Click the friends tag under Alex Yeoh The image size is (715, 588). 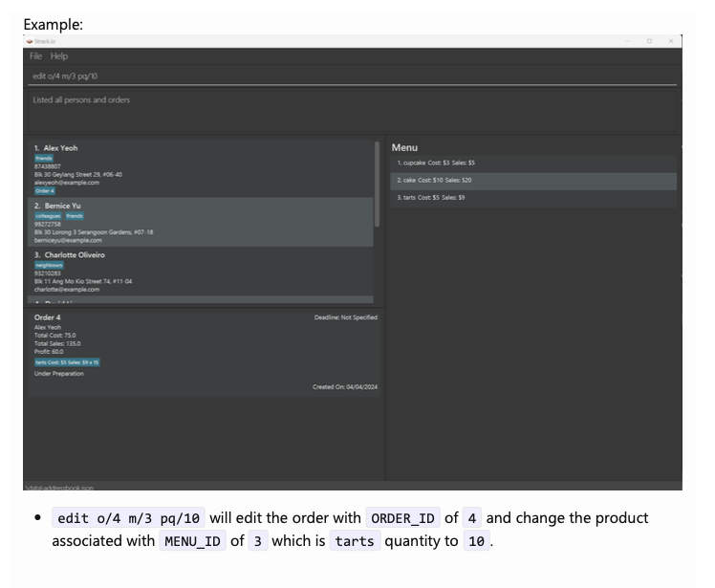click(x=44, y=159)
